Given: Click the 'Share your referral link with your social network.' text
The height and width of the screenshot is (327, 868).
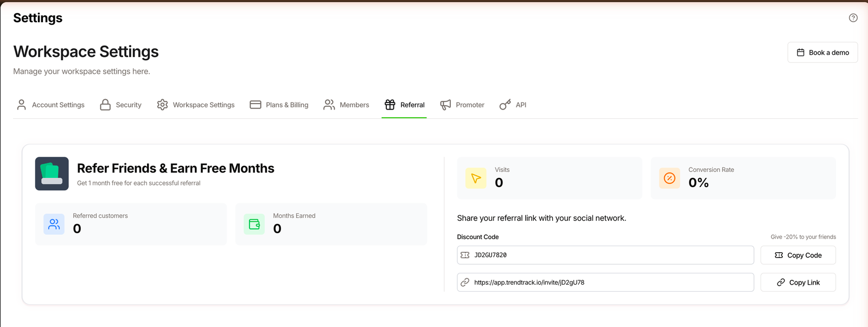Looking at the screenshot, I should click(x=541, y=218).
